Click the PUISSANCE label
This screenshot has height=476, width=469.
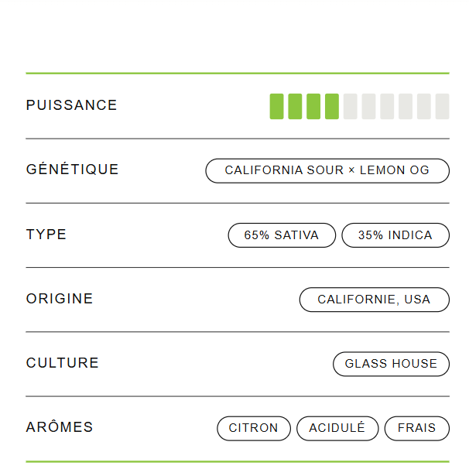71,105
